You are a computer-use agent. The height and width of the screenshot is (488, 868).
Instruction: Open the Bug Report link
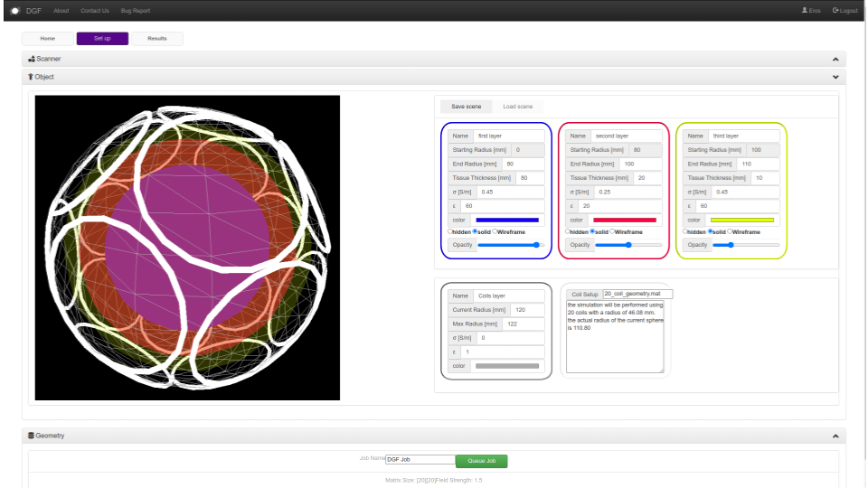click(136, 10)
